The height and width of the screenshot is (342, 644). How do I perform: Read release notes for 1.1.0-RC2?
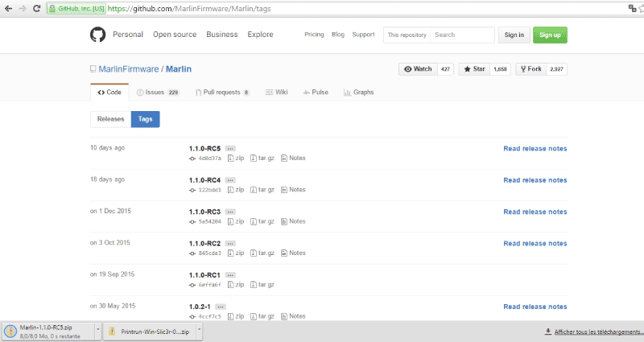click(535, 244)
